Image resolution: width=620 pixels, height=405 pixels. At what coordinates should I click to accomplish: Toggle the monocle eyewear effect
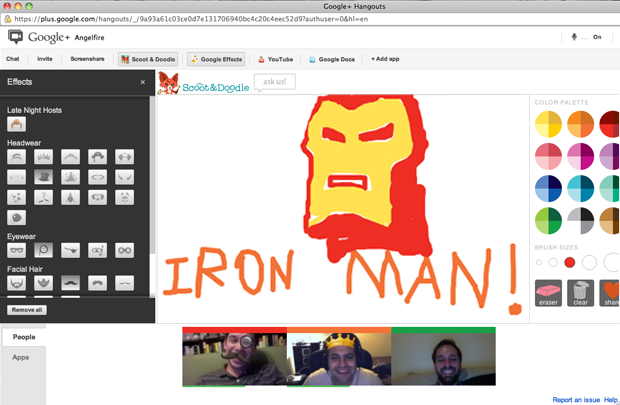point(43,250)
